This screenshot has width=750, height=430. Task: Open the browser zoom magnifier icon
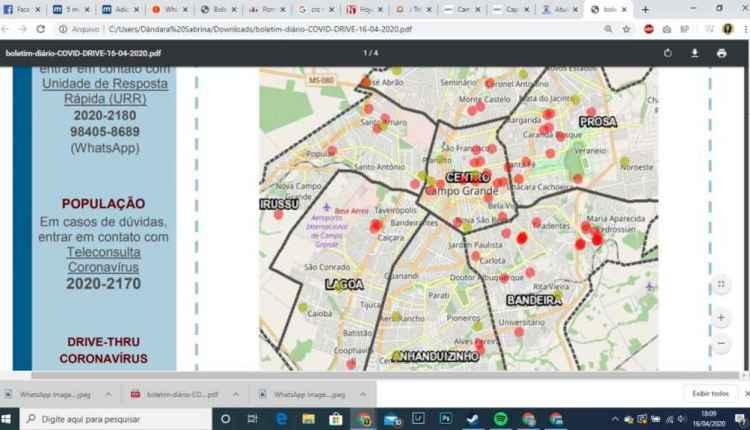pyautogui.click(x=608, y=29)
